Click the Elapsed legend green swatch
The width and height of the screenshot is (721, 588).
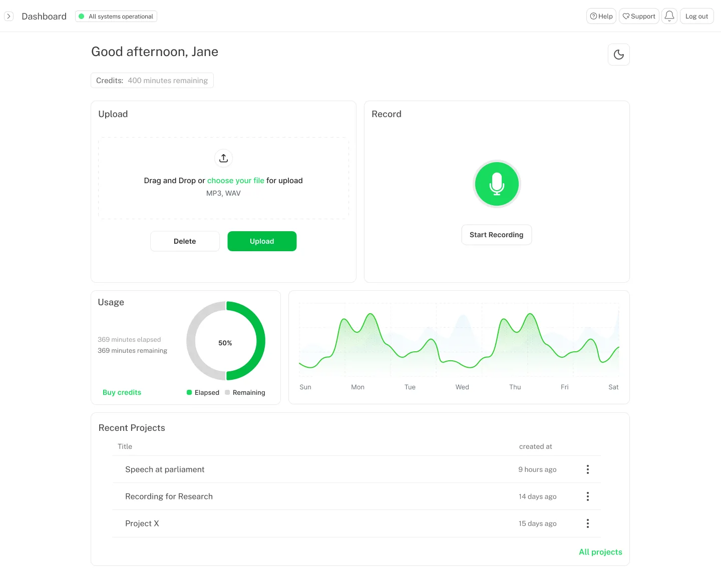coord(189,392)
